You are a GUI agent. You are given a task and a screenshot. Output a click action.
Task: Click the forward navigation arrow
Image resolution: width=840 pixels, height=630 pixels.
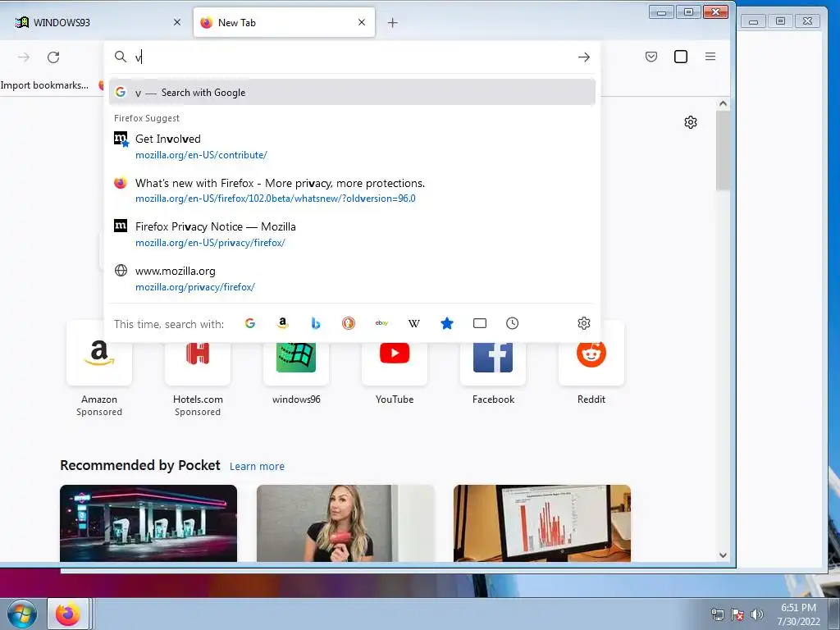point(24,57)
